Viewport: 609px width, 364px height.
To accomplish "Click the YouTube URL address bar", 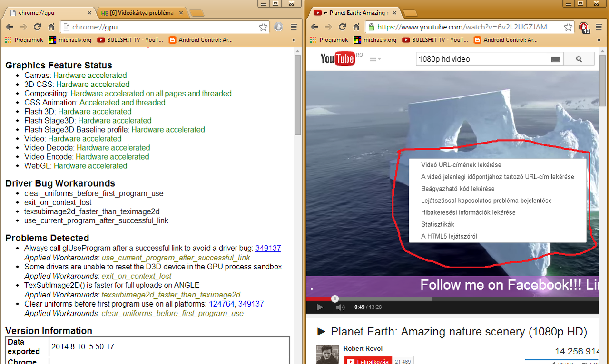I will 470,27.
